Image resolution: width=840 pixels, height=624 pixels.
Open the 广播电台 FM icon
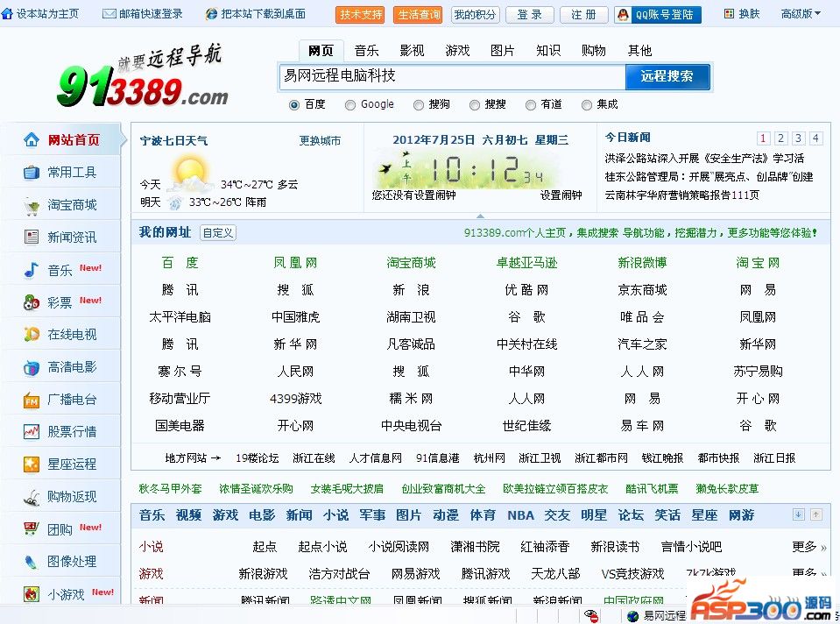point(31,400)
